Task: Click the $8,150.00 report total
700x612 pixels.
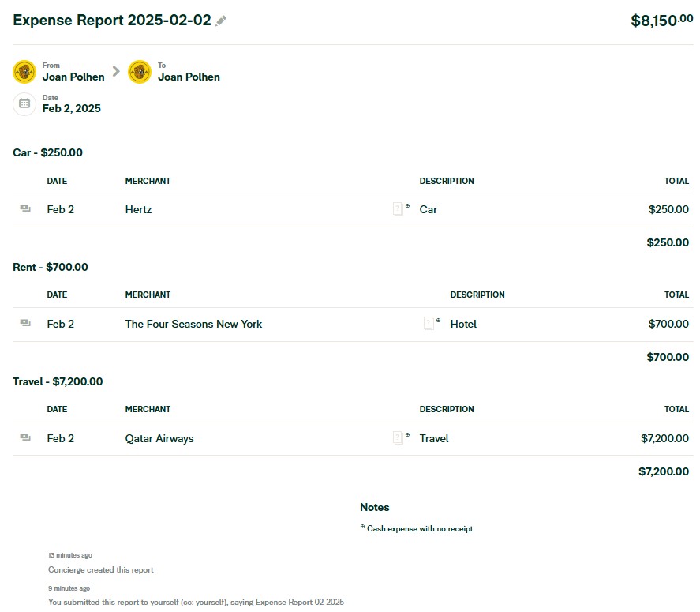Action: [661, 21]
